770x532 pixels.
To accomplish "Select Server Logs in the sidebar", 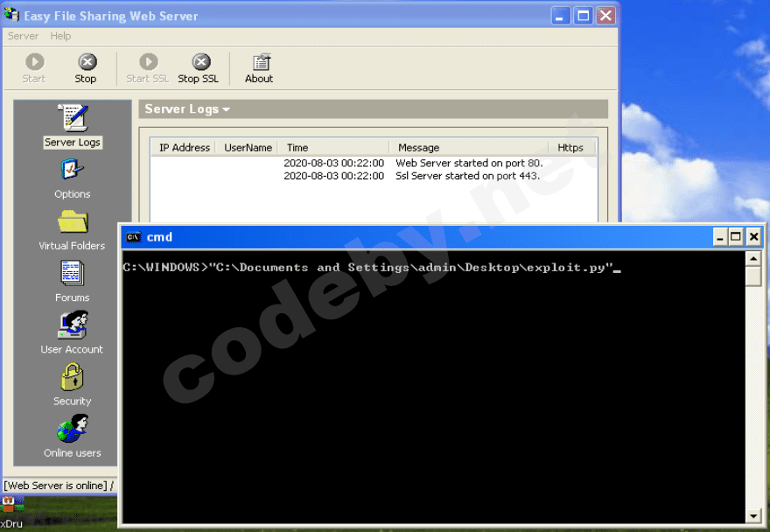I will tap(73, 126).
